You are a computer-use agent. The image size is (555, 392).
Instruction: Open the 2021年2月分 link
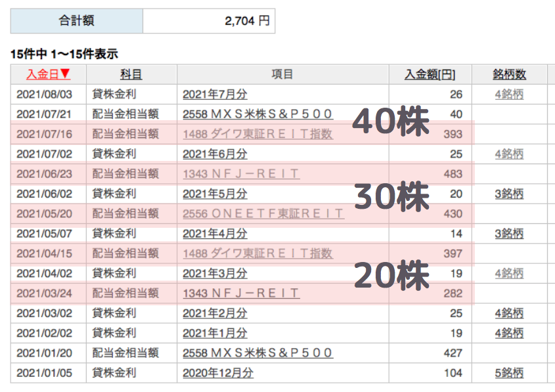coord(215,313)
